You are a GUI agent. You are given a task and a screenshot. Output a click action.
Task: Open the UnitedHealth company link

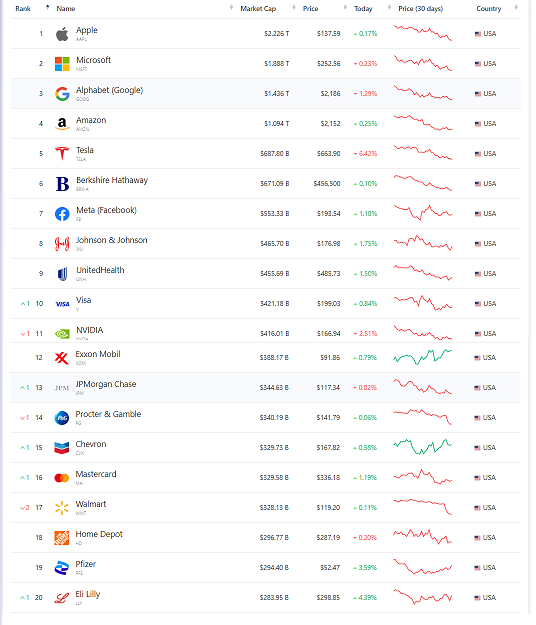tap(100, 270)
